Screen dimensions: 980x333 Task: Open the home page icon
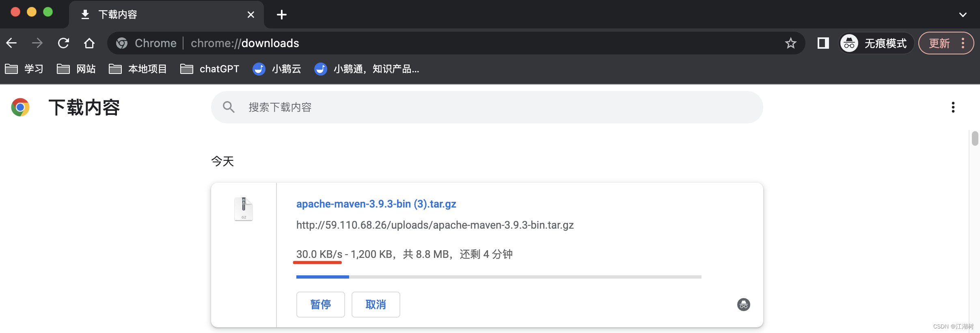pyautogui.click(x=89, y=43)
